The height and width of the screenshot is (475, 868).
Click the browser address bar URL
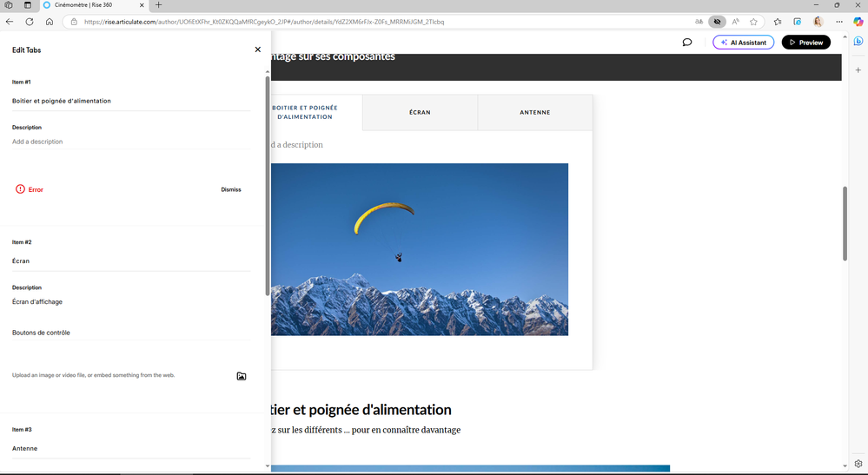[264, 22]
